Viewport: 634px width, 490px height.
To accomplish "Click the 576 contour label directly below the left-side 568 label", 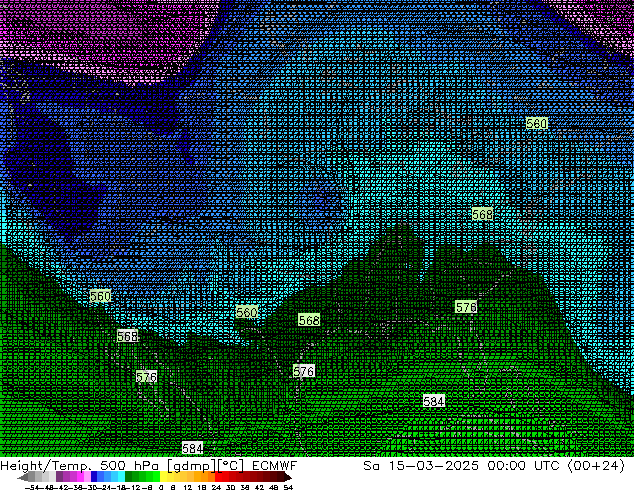I will [x=146, y=377].
